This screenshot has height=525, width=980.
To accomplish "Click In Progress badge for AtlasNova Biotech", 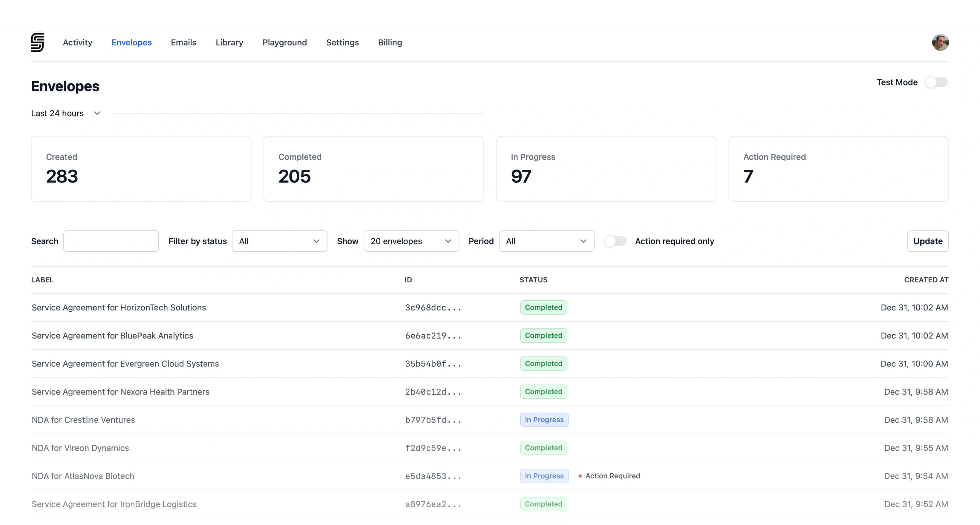I will pos(544,476).
